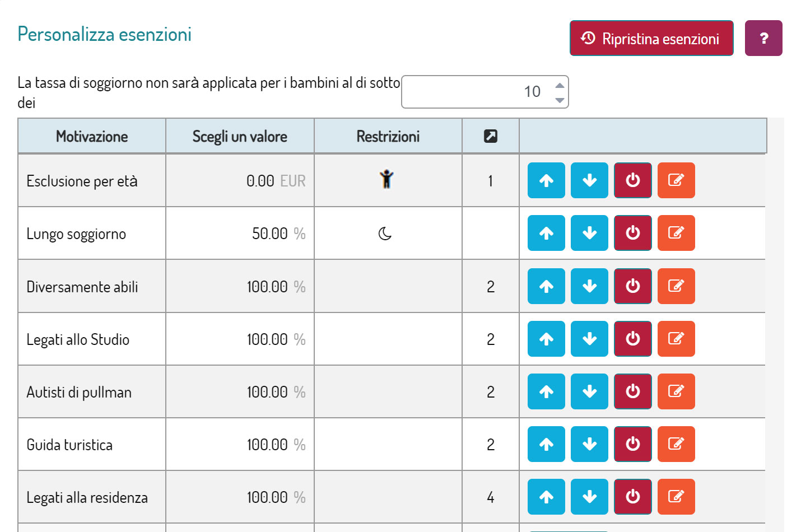
Task: Click the children age number field
Action: 485,92
